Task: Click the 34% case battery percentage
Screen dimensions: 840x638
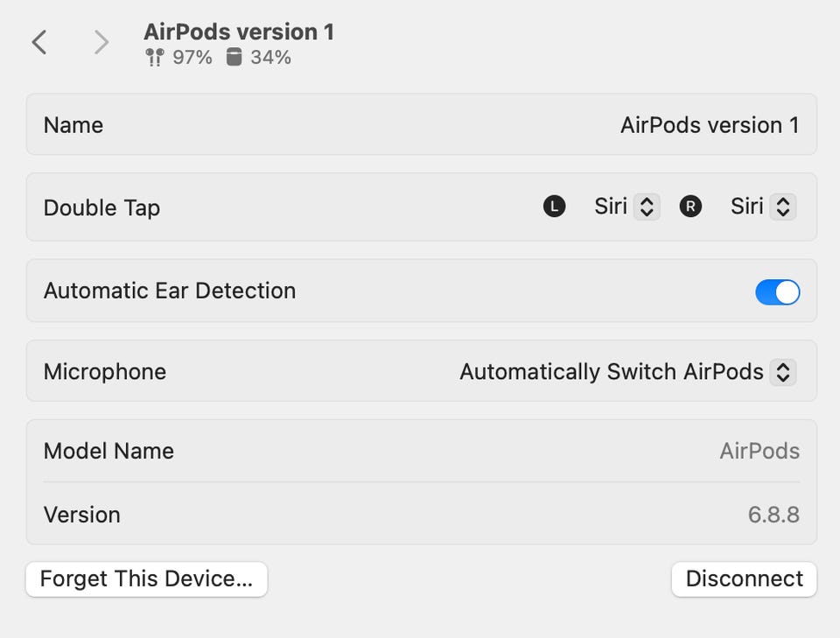Action: click(270, 58)
